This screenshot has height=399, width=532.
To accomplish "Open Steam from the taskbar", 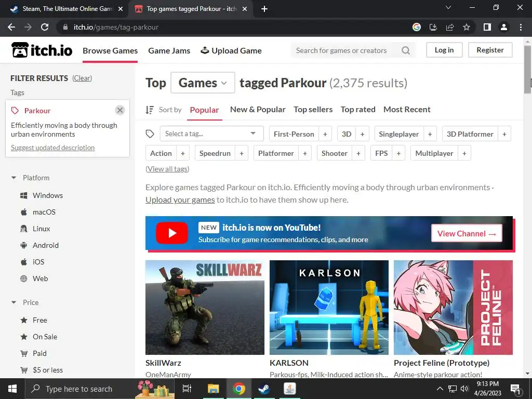I will pos(264,389).
